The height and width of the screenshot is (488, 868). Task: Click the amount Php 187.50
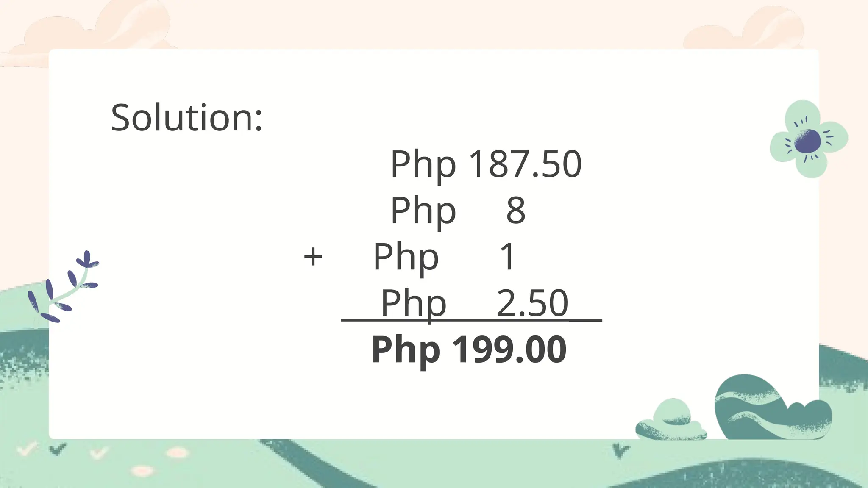486,164
